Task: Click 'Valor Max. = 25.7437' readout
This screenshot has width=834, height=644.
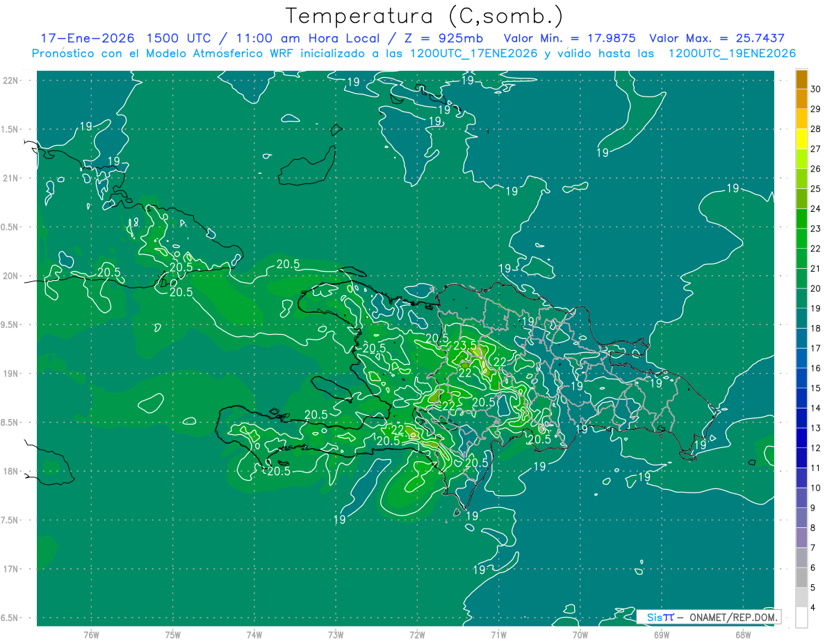Action: [717, 38]
